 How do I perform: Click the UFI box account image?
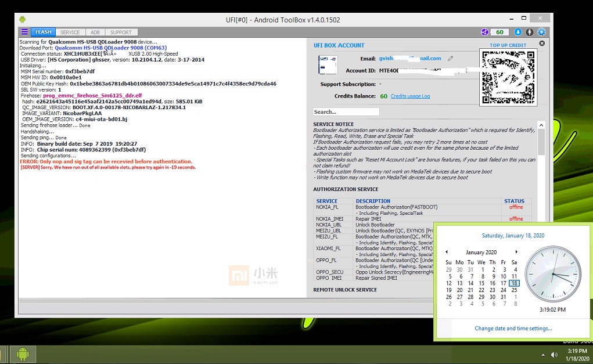tap(328, 64)
